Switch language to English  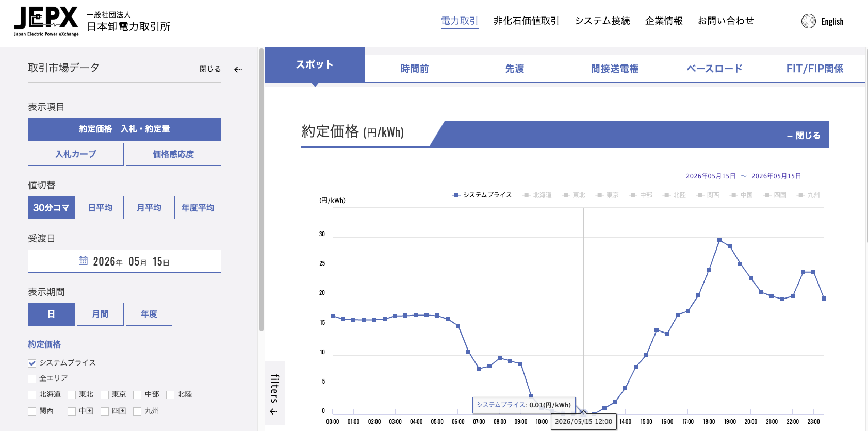[x=832, y=22]
